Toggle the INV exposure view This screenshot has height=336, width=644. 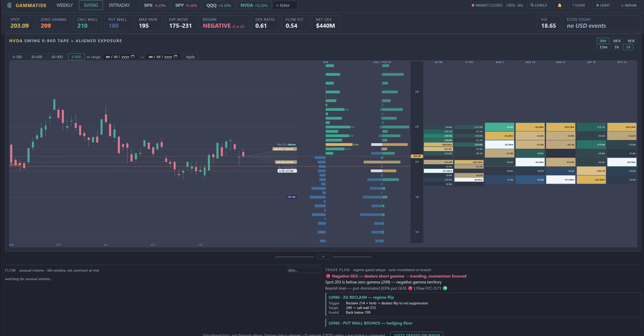[x=603, y=41]
